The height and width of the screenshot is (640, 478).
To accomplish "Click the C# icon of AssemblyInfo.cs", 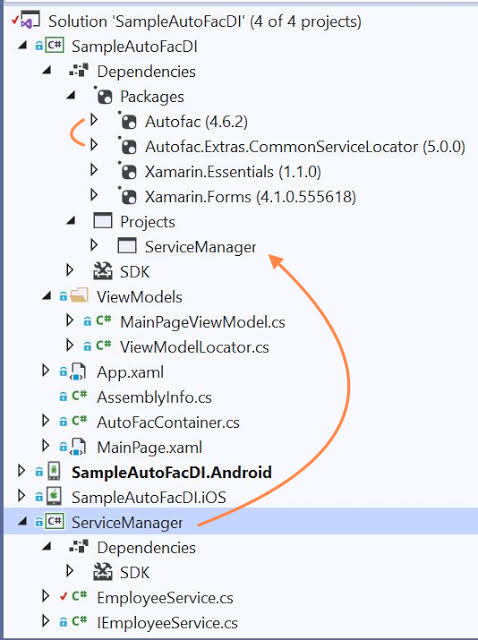I will pos(79,396).
